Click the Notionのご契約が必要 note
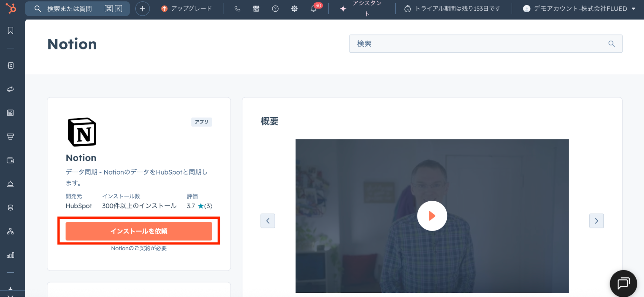This screenshot has width=644, height=297. [139, 248]
